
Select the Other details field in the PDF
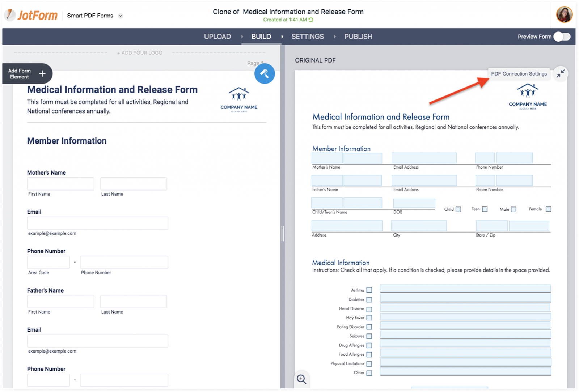click(465, 371)
